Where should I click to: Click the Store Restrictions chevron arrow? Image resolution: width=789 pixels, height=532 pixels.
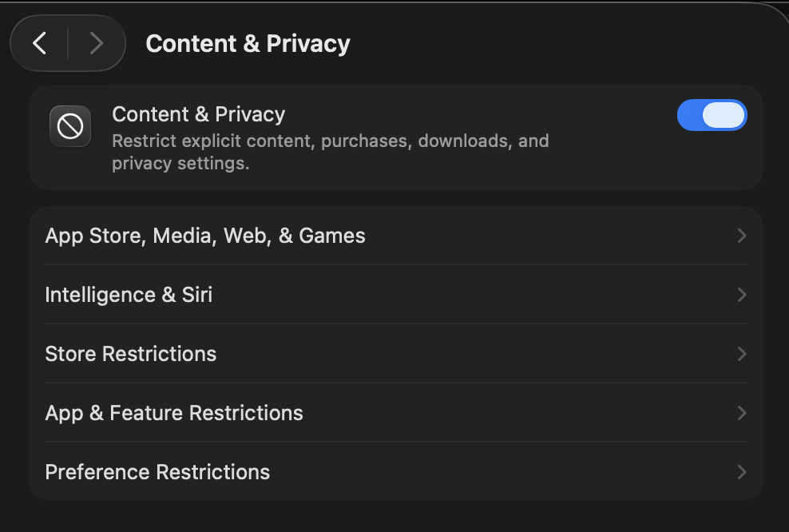pos(742,354)
